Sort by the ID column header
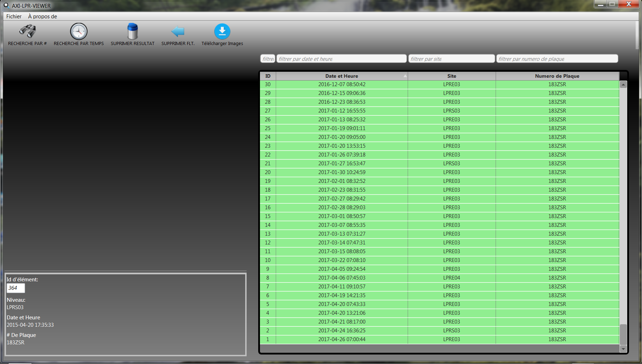This screenshot has height=364, width=642. [268, 76]
